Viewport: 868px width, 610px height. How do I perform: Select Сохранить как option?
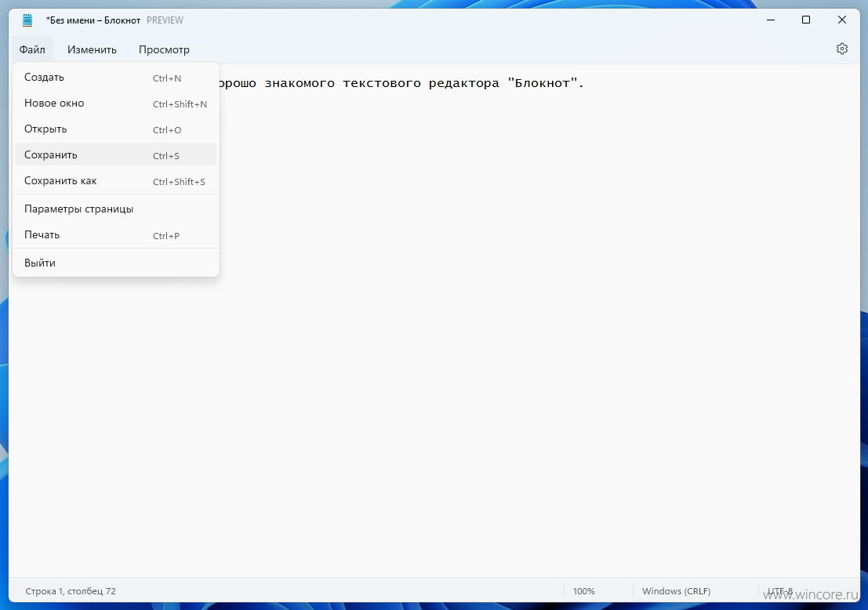[x=116, y=181]
